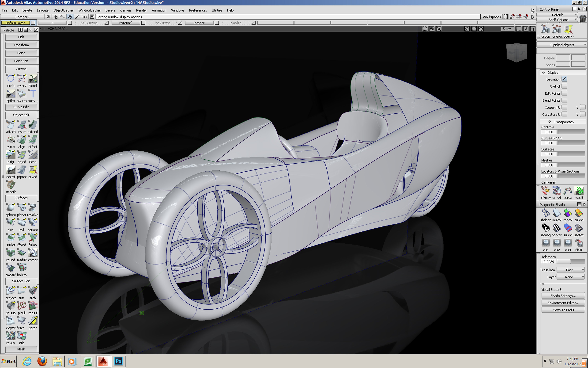Open the xsedit cross-section editor
The width and height of the screenshot is (588, 368).
coord(579,191)
